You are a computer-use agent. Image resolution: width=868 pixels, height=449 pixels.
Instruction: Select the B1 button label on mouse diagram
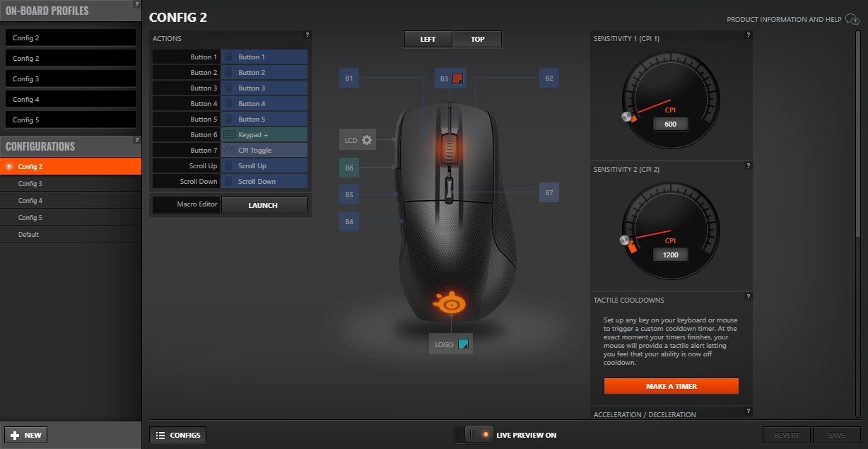point(349,78)
